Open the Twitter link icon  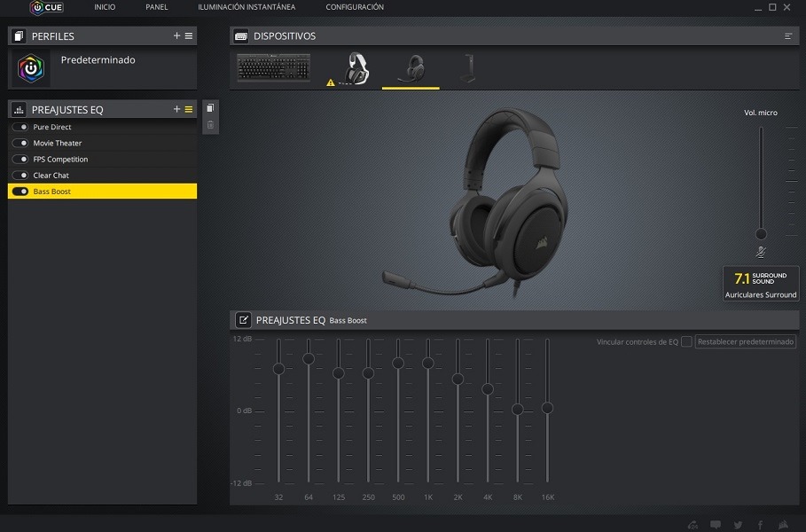click(738, 524)
